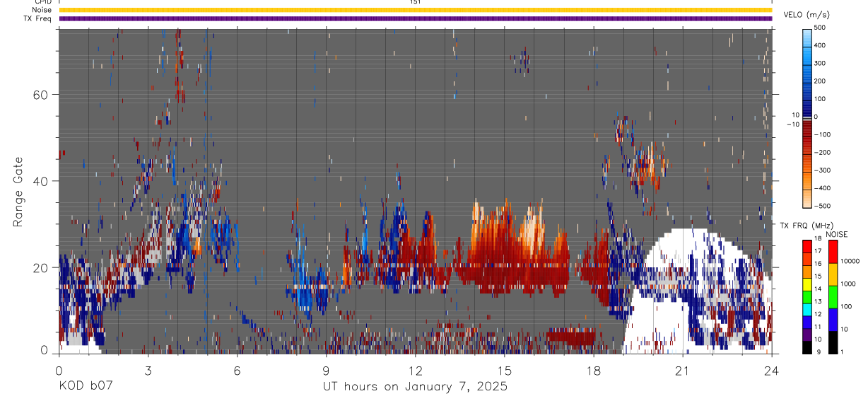This screenshot has height=401, width=868.
Task: Click the 'KOD b07' radar beam label
Action: coord(85,386)
